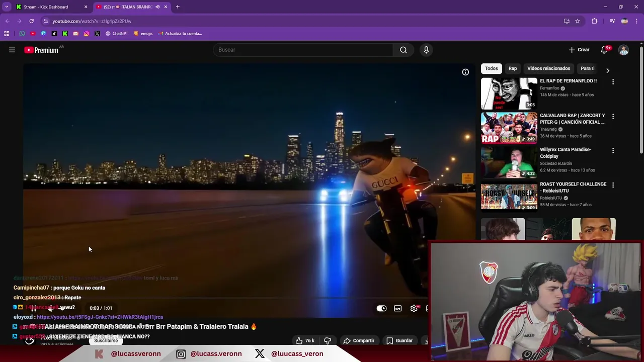Go back in browser history
The height and width of the screenshot is (362, 644).
pos(8,21)
